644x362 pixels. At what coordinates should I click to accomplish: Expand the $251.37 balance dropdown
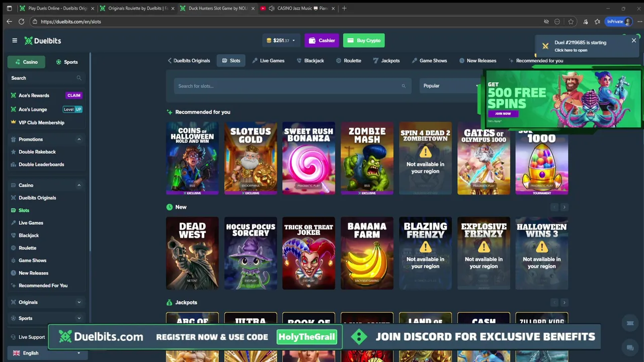coord(281,41)
